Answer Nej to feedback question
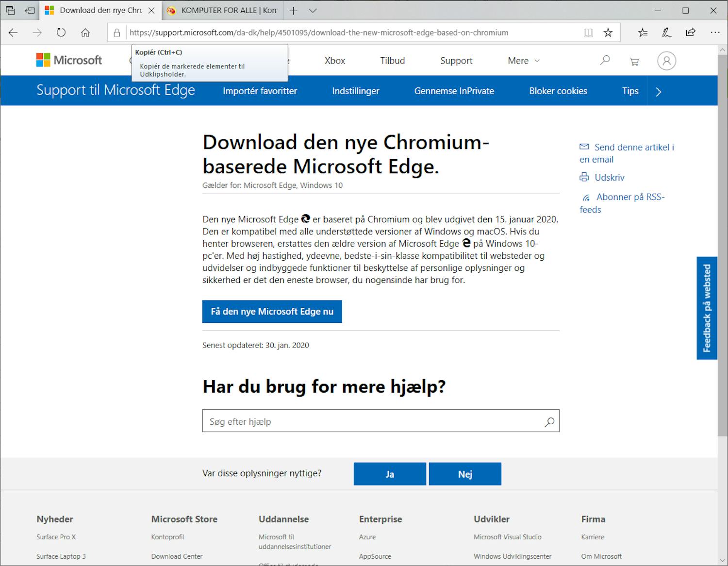 coord(465,474)
